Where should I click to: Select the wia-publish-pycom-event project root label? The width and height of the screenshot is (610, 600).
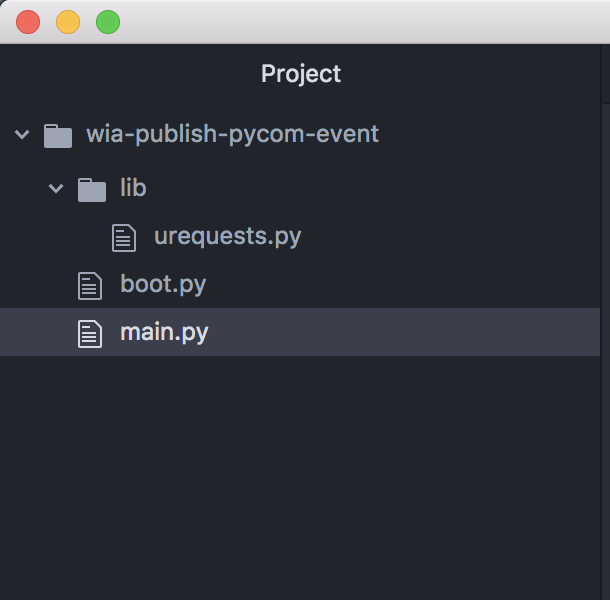coord(232,134)
